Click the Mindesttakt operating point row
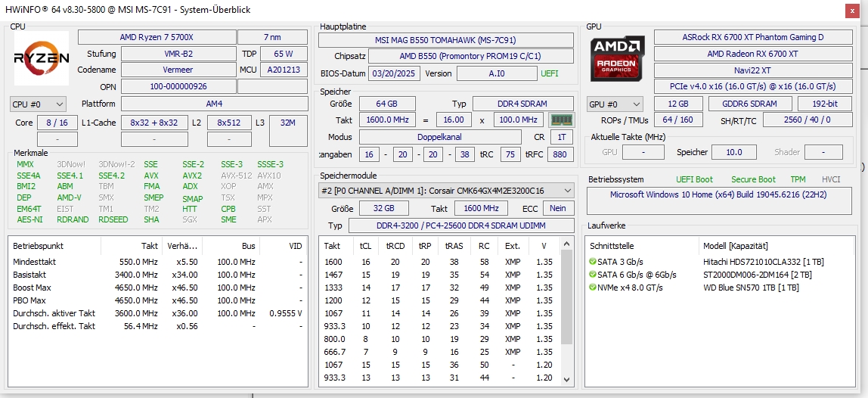This screenshot has width=868, height=398. (x=158, y=262)
